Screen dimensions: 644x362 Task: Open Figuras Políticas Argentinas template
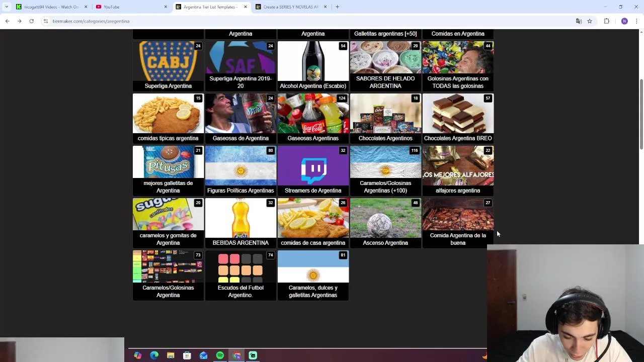coord(240,170)
